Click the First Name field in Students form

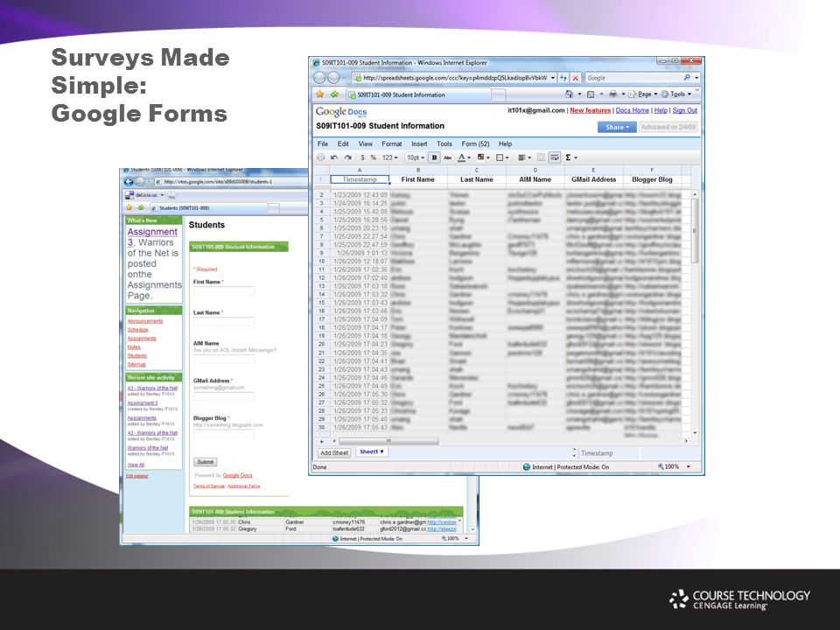click(223, 291)
